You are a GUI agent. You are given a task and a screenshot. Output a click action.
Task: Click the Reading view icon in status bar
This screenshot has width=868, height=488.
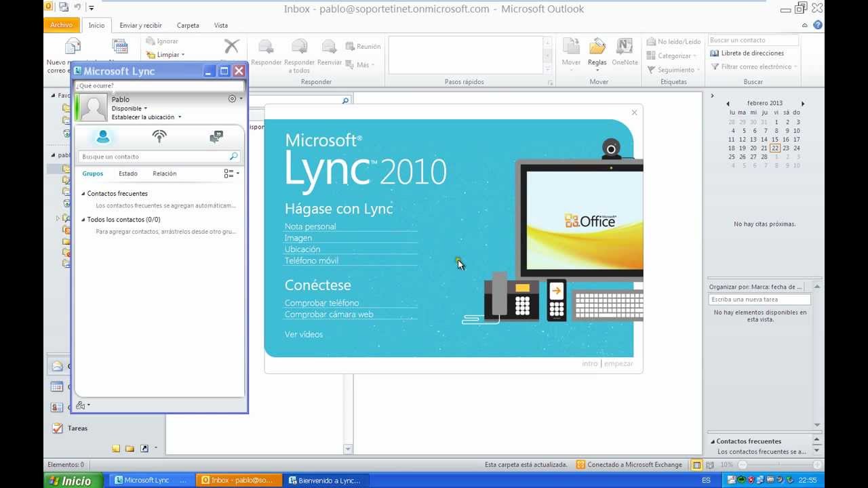pos(709,465)
